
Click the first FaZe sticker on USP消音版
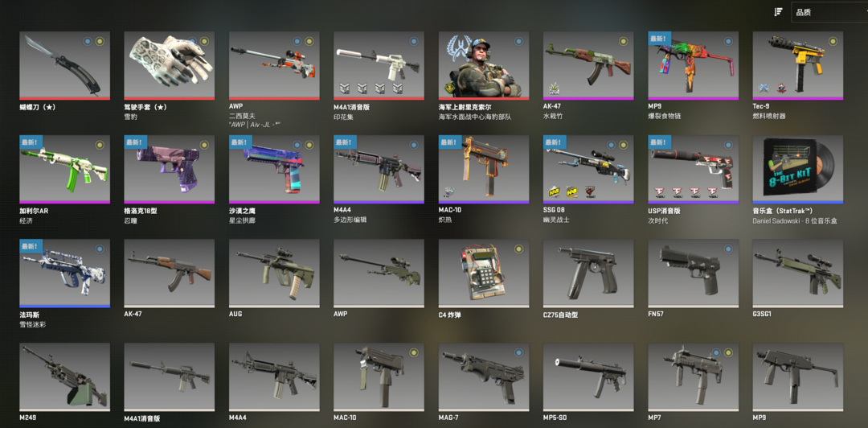pyautogui.click(x=660, y=192)
